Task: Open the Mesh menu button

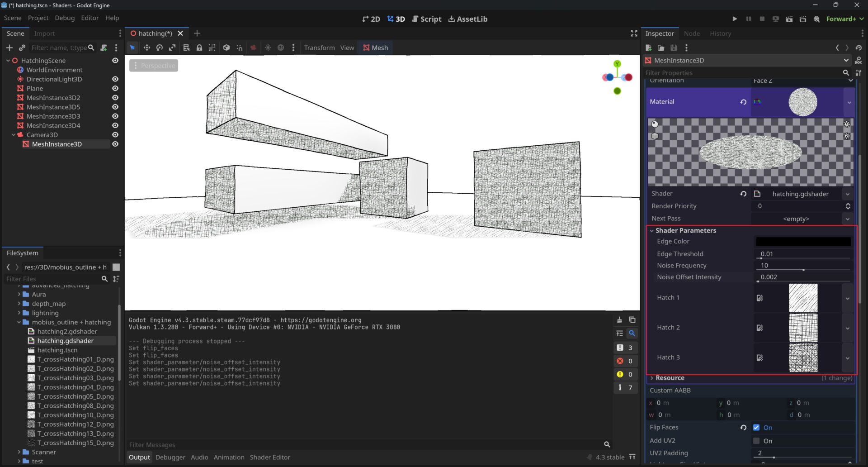Action: click(x=375, y=48)
